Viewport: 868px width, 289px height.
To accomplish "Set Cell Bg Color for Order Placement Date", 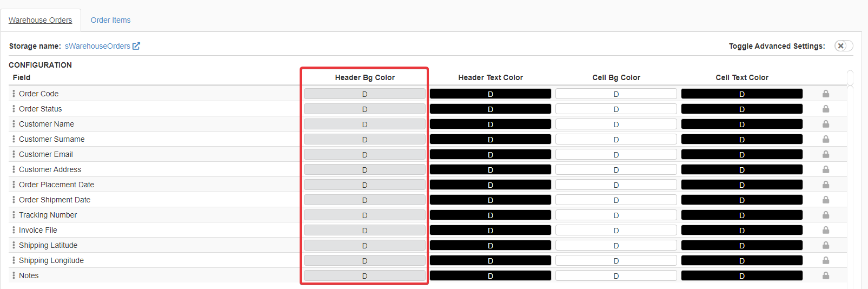I will (x=616, y=185).
